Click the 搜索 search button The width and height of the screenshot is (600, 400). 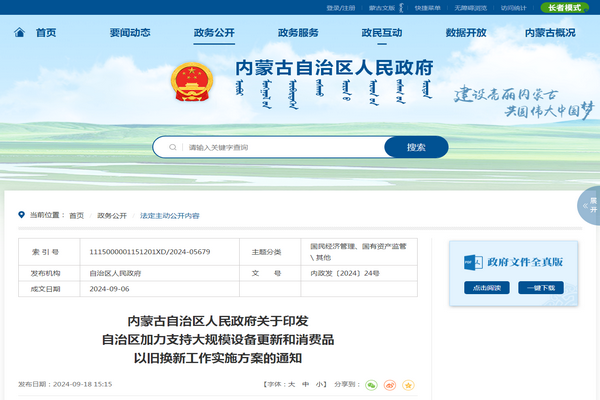pyautogui.click(x=416, y=147)
